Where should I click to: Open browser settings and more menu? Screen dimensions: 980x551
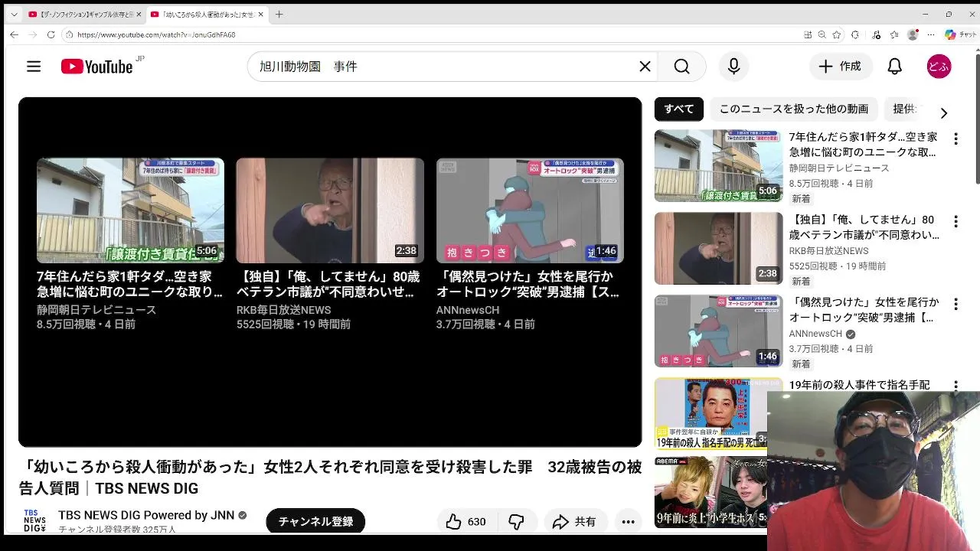(x=931, y=34)
